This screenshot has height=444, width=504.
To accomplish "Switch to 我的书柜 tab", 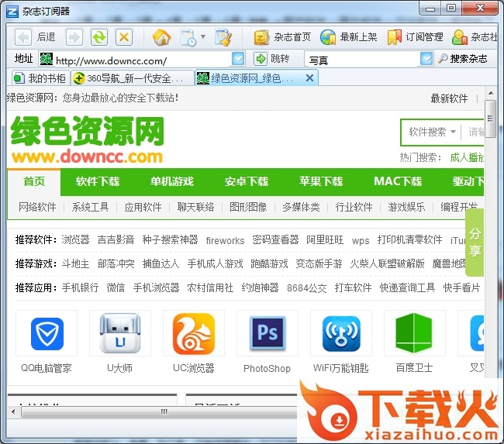I will [40, 78].
